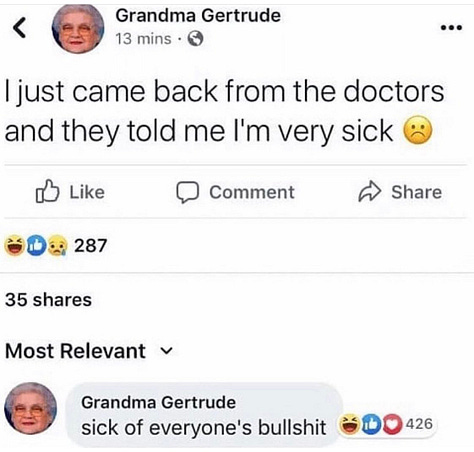
Task: Go back using the left arrow
Action: point(19,28)
